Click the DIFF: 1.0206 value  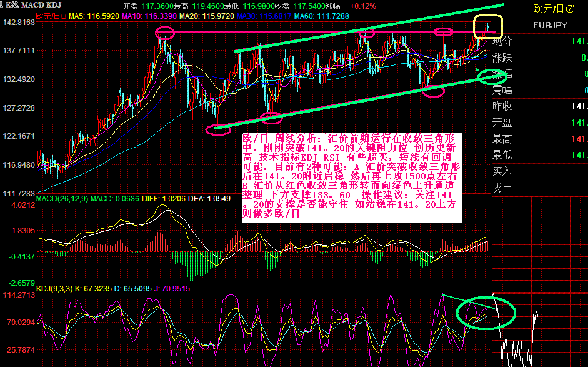point(164,199)
